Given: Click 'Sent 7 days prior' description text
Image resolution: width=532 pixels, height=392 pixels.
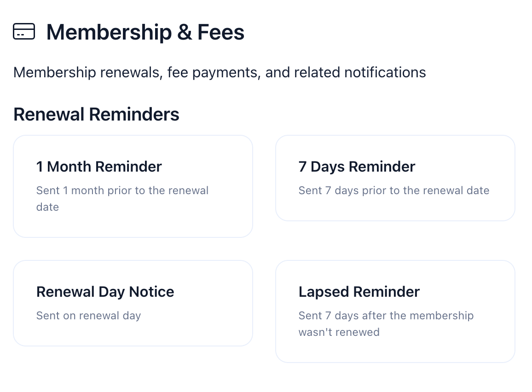Looking at the screenshot, I should click(393, 190).
